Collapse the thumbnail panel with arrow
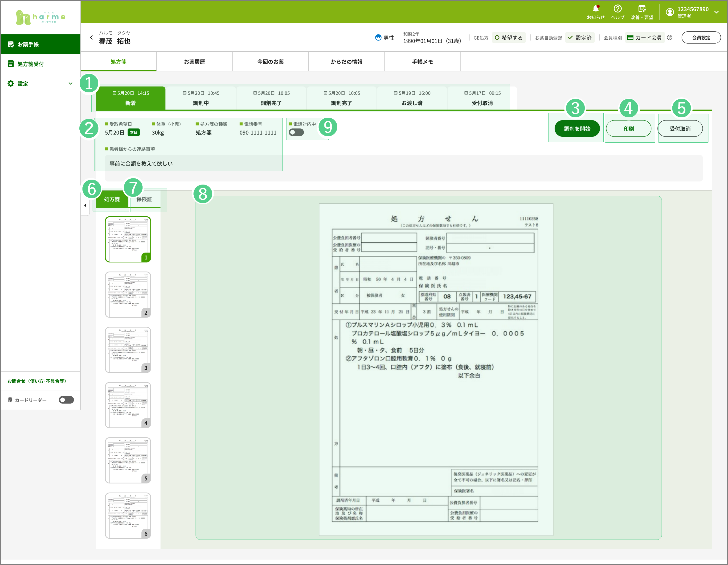728x565 pixels. (x=85, y=206)
